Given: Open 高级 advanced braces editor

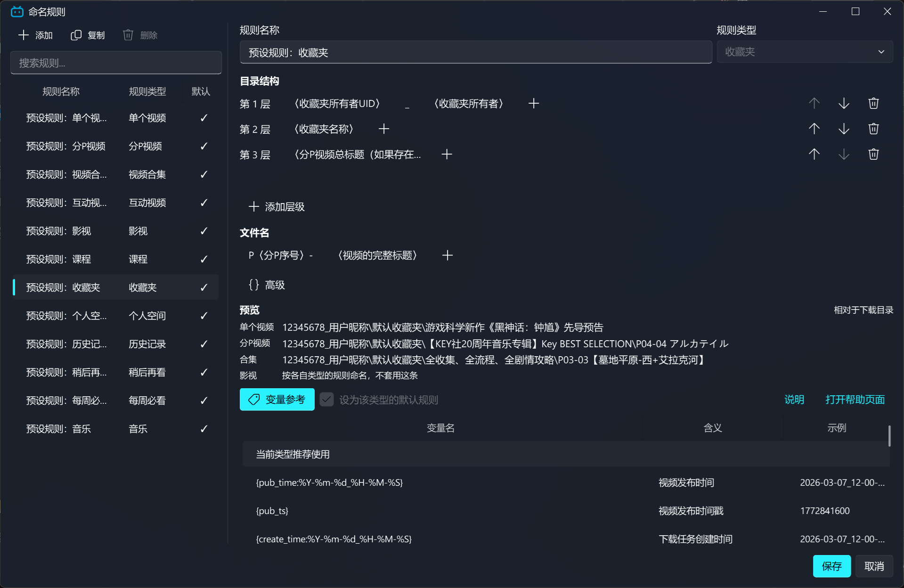Looking at the screenshot, I should click(267, 285).
